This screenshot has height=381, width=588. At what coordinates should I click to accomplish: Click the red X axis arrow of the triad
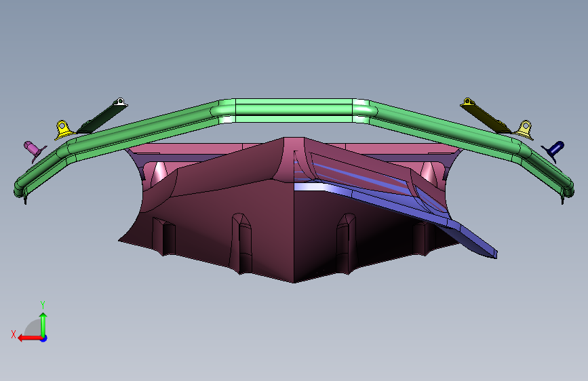point(30,338)
